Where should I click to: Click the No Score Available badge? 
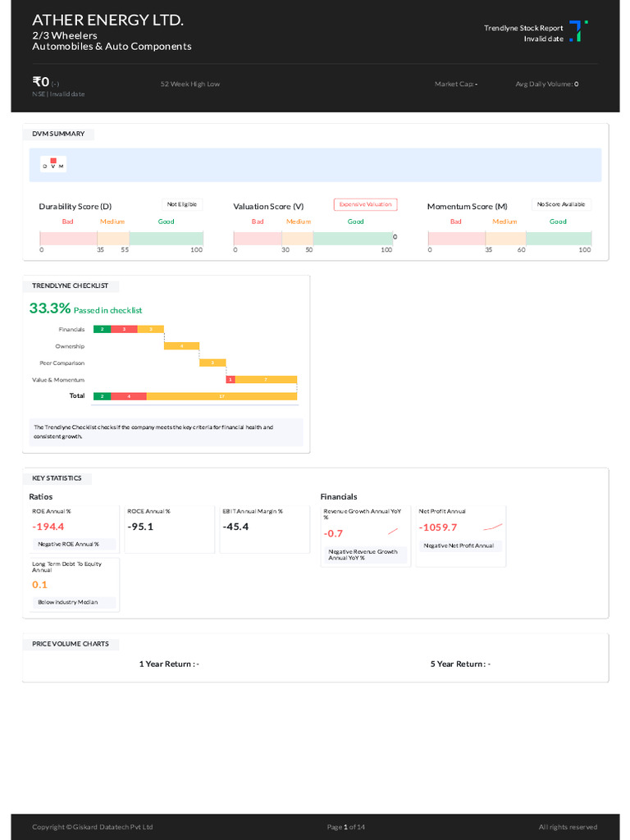(561, 204)
